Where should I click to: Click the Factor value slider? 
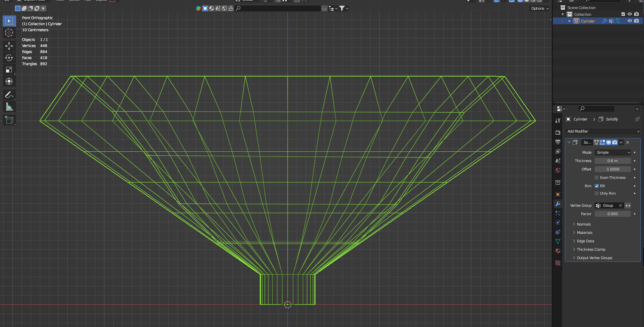click(612, 214)
